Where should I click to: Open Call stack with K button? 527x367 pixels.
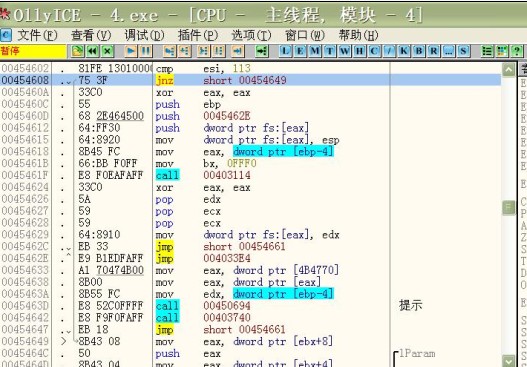404,51
